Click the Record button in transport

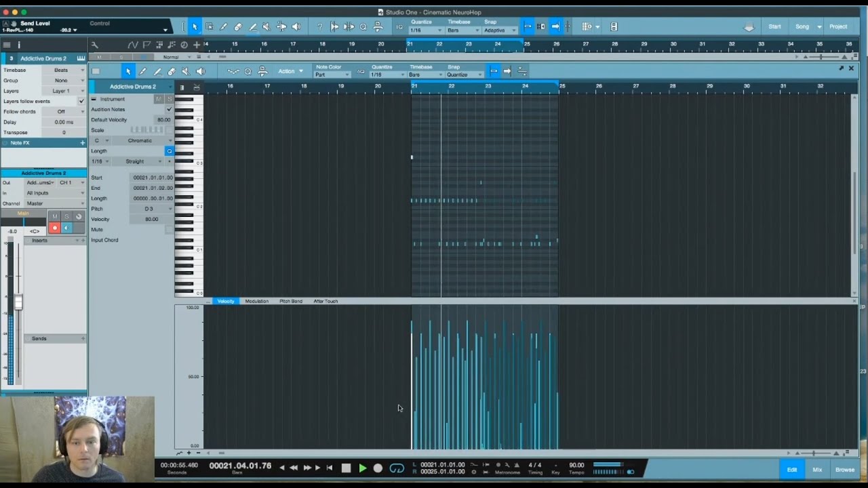(x=378, y=468)
